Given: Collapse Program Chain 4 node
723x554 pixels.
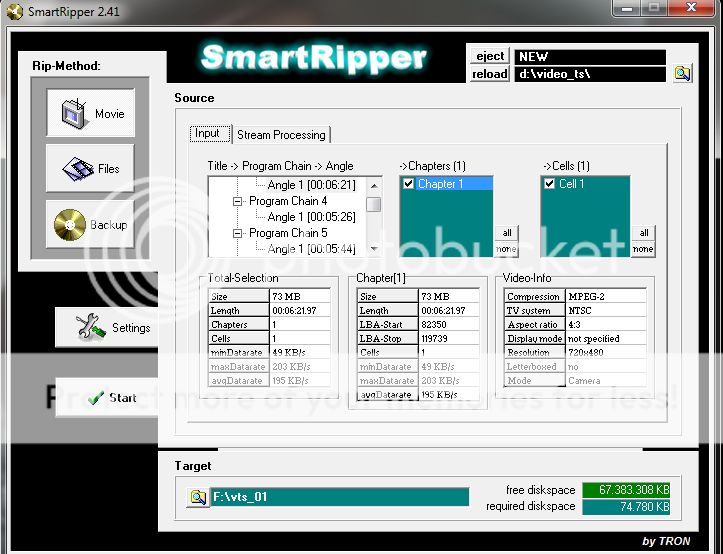Looking at the screenshot, I should pos(237,201).
